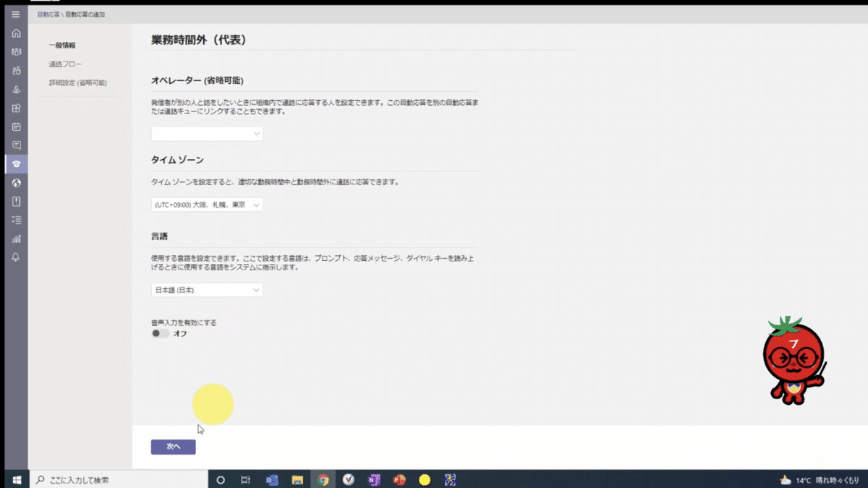This screenshot has width=868, height=488.
Task: Open Chrome from the taskbar
Action: (x=323, y=479)
